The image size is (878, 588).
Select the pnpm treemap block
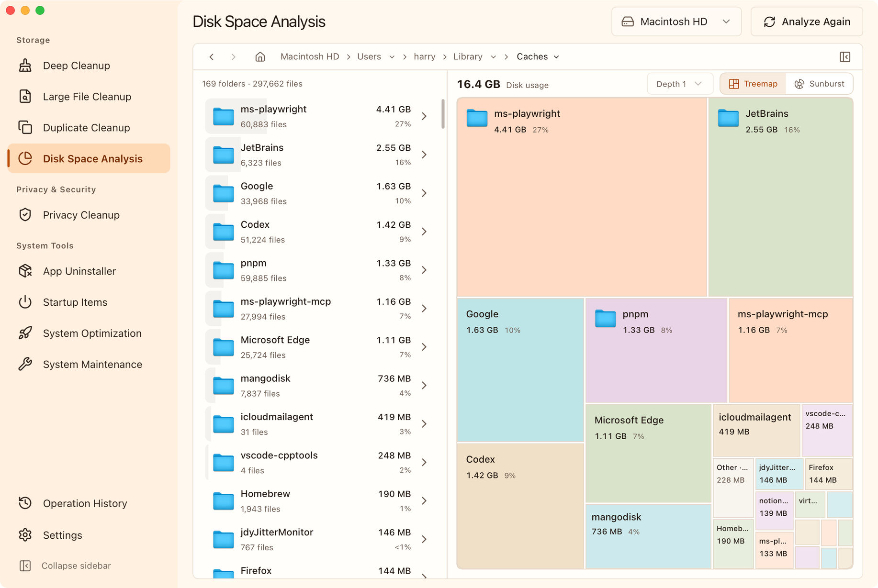point(656,350)
